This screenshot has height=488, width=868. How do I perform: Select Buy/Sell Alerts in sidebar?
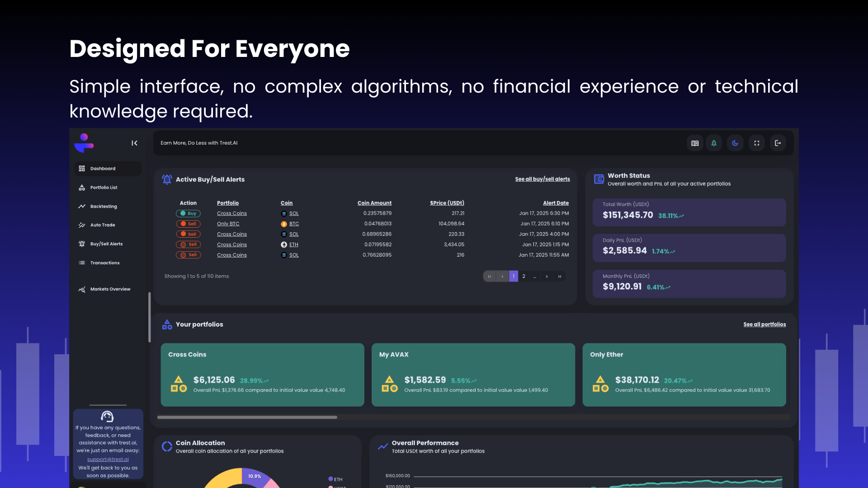pos(106,244)
